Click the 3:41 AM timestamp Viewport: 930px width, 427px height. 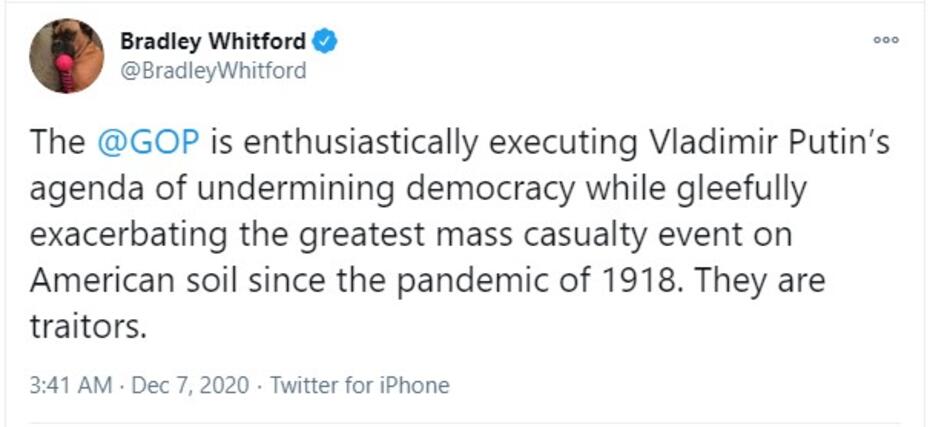69,385
